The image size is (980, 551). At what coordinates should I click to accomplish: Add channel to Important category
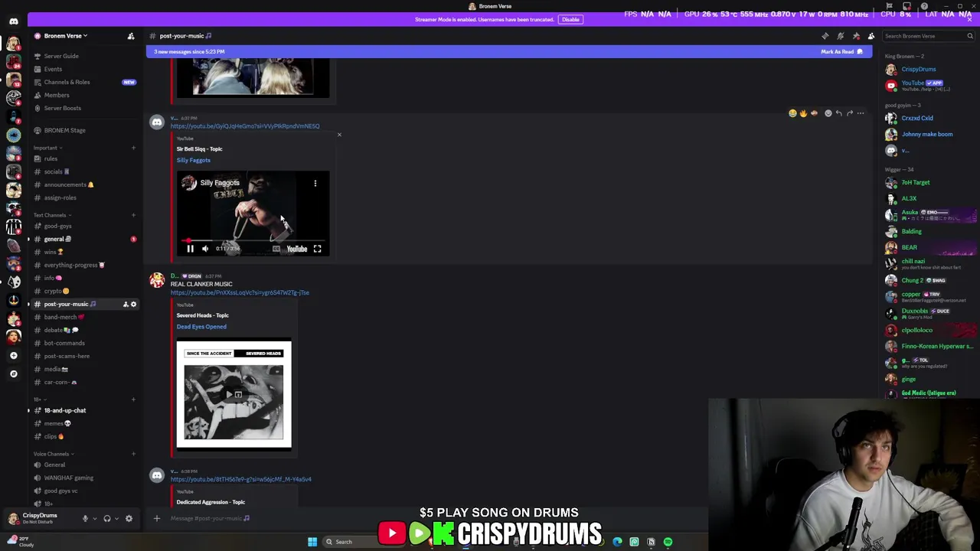click(x=133, y=148)
